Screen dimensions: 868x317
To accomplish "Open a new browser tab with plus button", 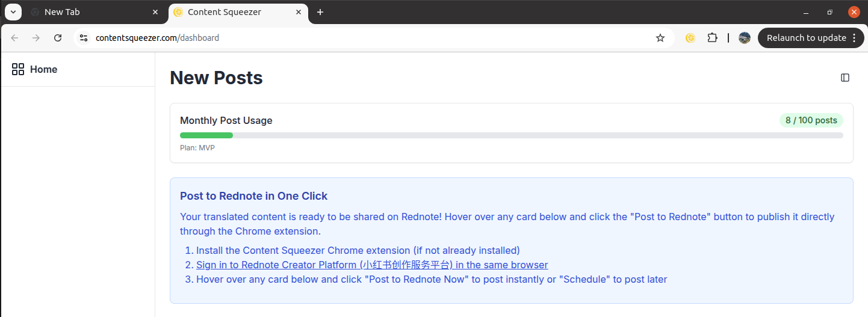I will [x=320, y=12].
